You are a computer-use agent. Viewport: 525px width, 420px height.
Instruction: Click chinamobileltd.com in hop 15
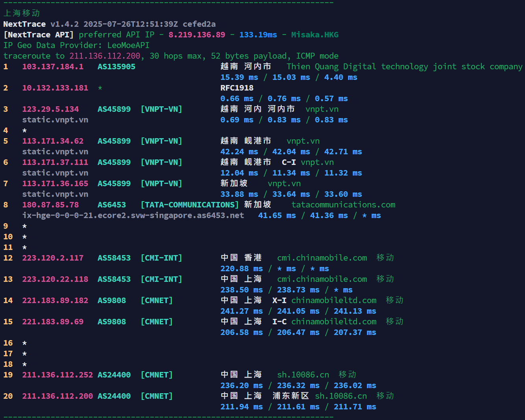[x=334, y=322]
